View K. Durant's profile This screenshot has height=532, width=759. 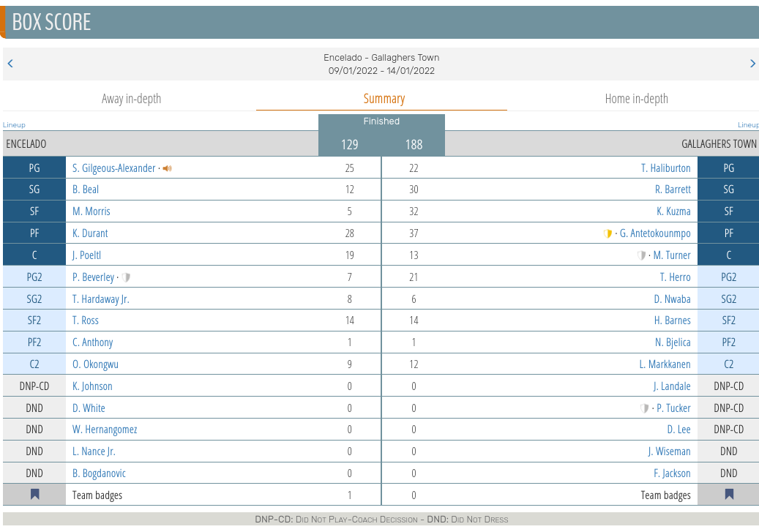pyautogui.click(x=90, y=233)
